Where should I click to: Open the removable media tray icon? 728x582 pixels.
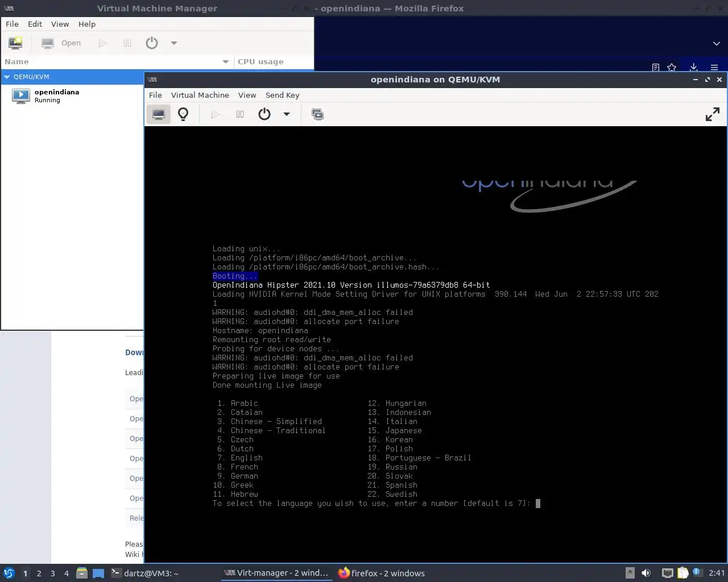pyautogui.click(x=630, y=573)
